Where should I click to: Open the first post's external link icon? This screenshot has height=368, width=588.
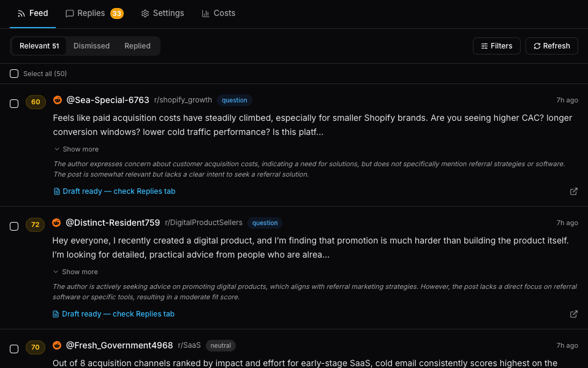click(x=574, y=191)
